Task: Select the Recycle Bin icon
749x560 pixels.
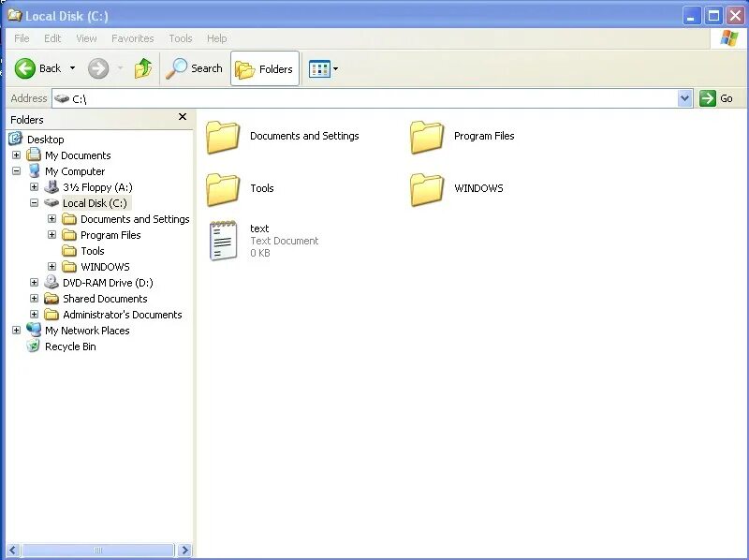Action: click(33, 346)
